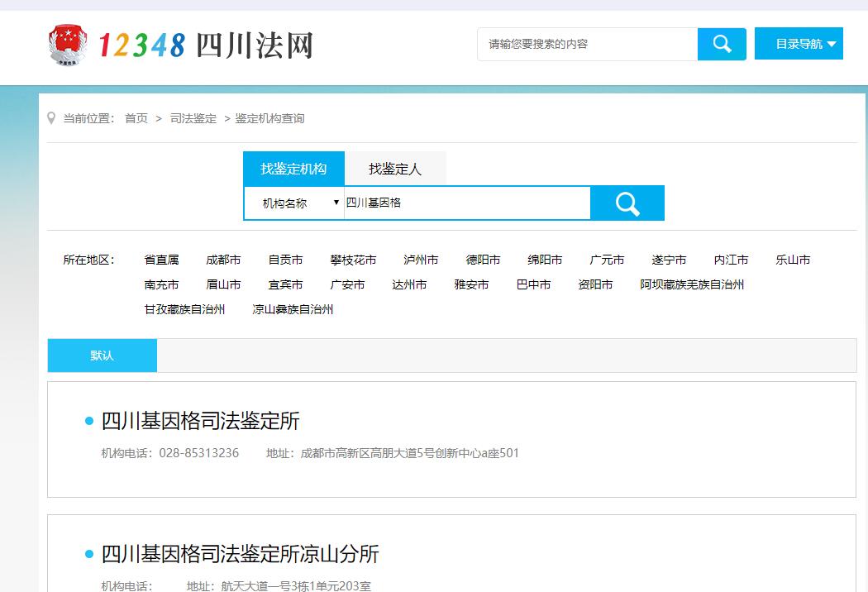Image resolution: width=868 pixels, height=592 pixels.
Task: Filter by region 遂宁市
Action: (670, 260)
